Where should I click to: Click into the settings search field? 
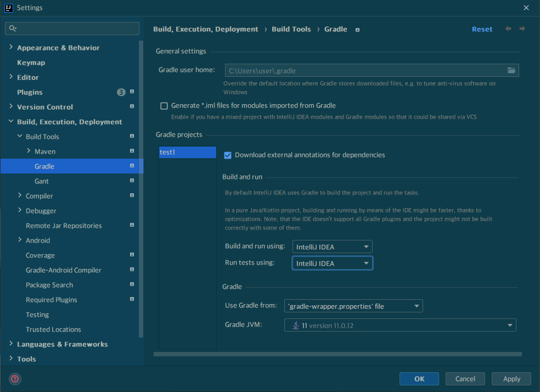pyautogui.click(x=72, y=28)
